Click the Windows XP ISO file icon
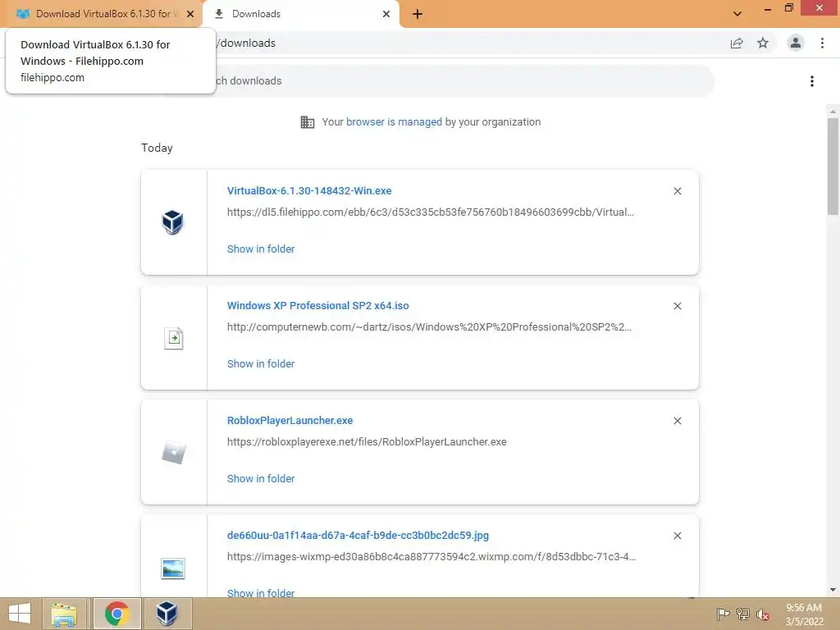Image resolution: width=840 pixels, height=630 pixels. (x=173, y=338)
